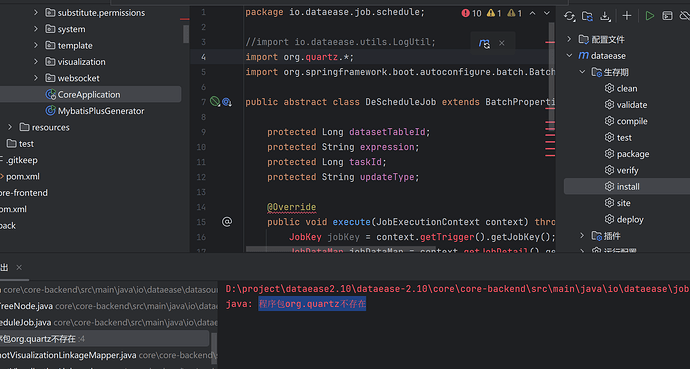Viewport: 690px width, 369px height.
Task: Download sources and documentation in Maven panel
Action: pos(605,16)
